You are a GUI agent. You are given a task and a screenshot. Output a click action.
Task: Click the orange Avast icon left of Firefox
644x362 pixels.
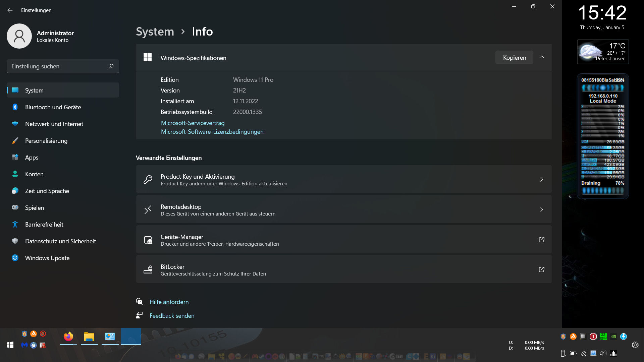coord(34,334)
